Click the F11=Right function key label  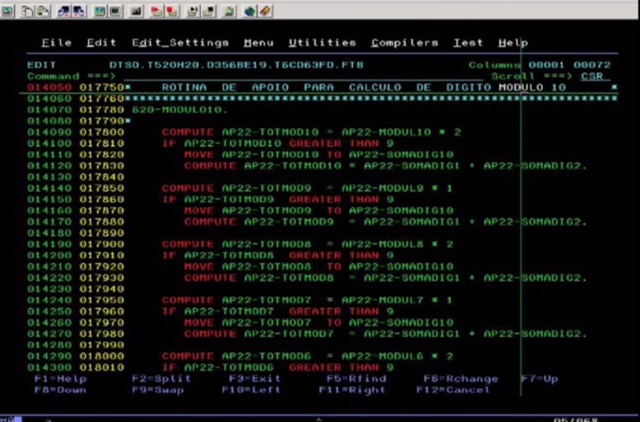point(352,390)
